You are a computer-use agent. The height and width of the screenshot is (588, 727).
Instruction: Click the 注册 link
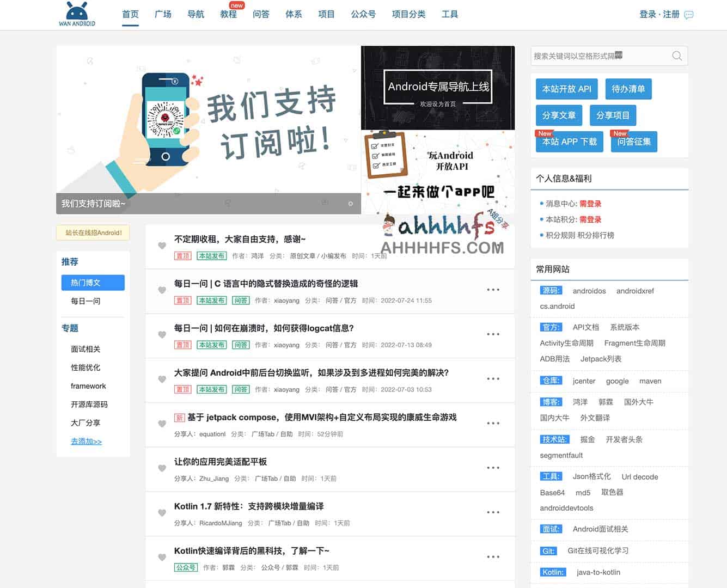671,14
